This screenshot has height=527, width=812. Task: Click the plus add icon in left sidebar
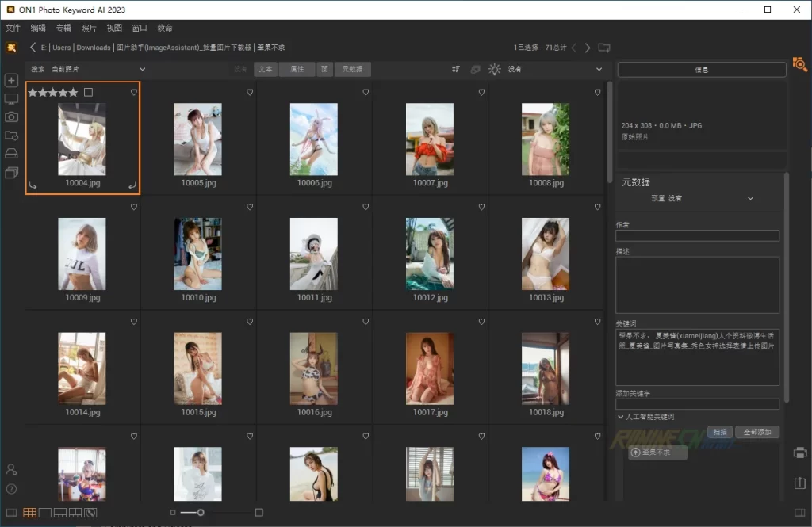11,81
